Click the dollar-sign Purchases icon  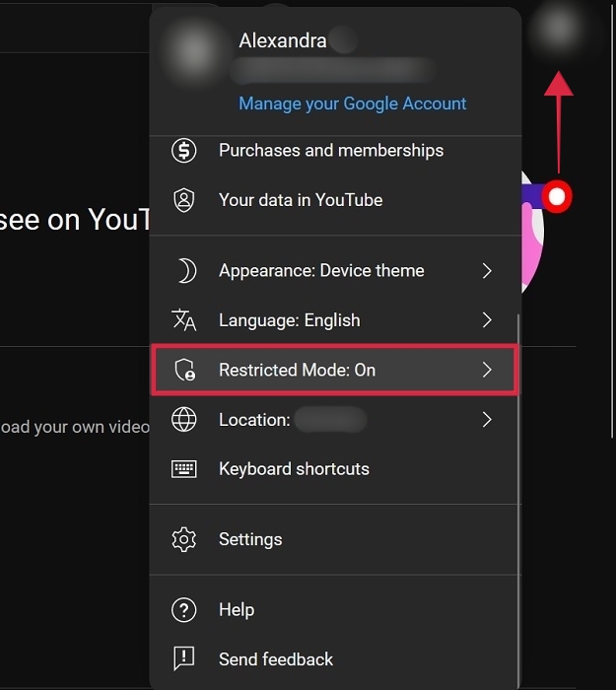[x=184, y=151]
